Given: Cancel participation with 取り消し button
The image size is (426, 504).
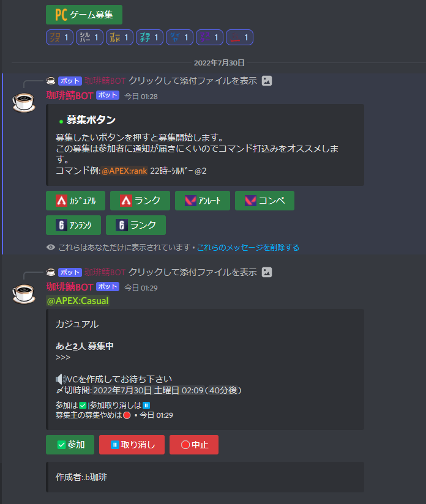Looking at the screenshot, I should tap(132, 445).
